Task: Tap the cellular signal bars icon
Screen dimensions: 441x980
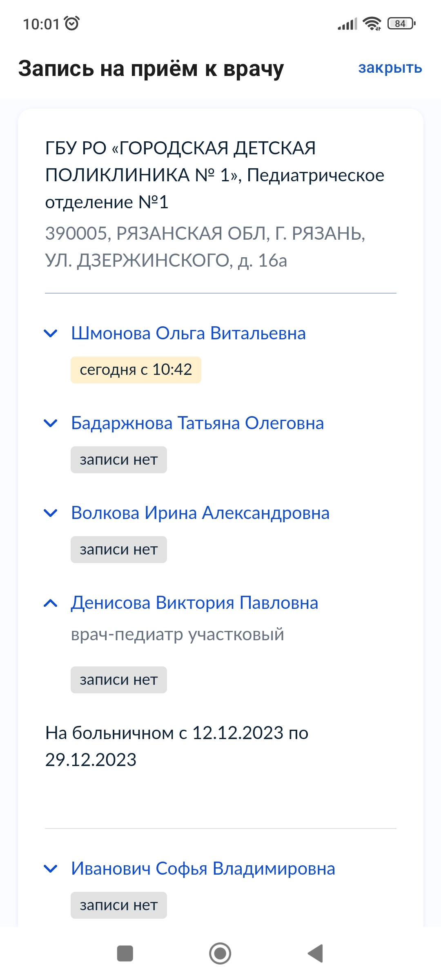Action: click(x=347, y=24)
